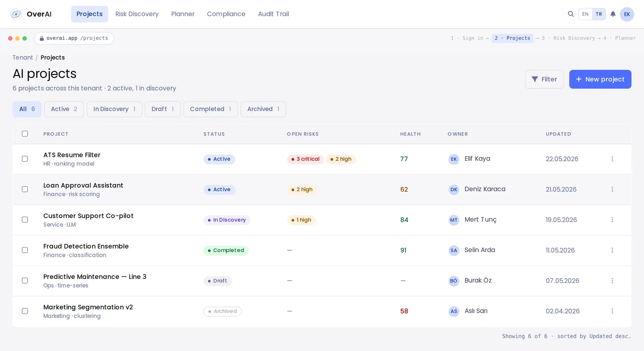Click the 1 high risk badge
This screenshot has width=644, height=351.
pos(301,220)
